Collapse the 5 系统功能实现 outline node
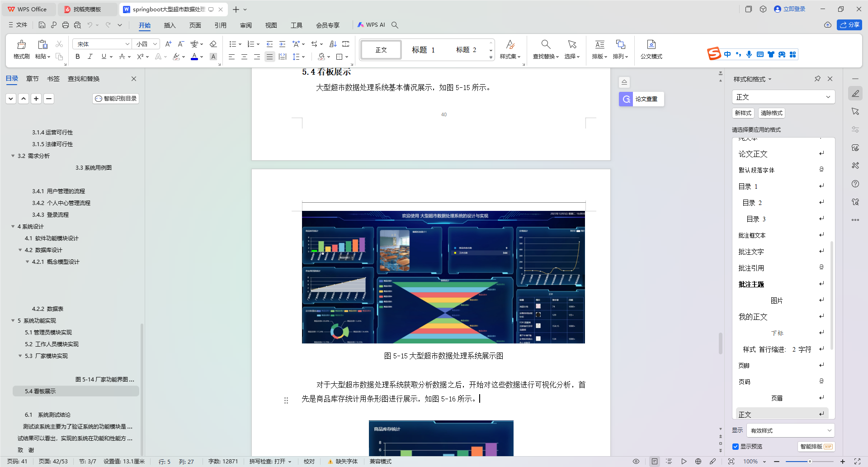The image size is (868, 467). click(13, 320)
